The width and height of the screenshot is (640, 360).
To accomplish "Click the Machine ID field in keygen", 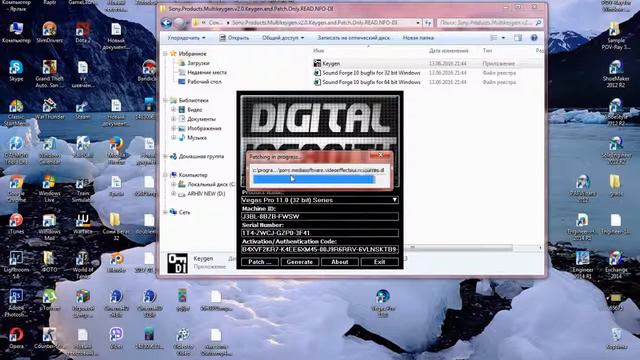I will coord(320,216).
